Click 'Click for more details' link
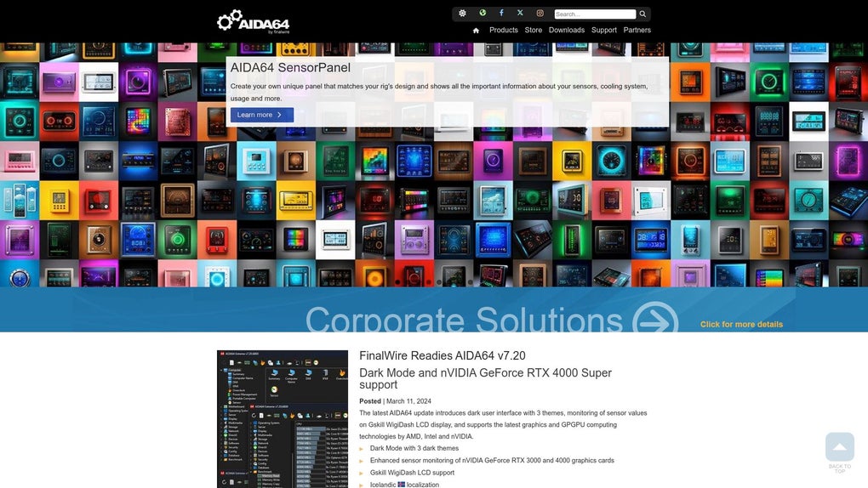The width and height of the screenshot is (868, 488). point(741,324)
